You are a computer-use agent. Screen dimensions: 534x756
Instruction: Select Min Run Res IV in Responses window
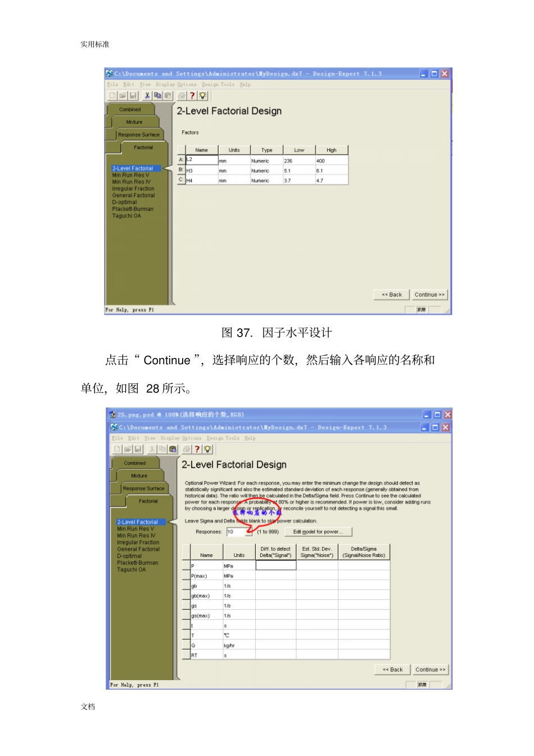click(137, 536)
